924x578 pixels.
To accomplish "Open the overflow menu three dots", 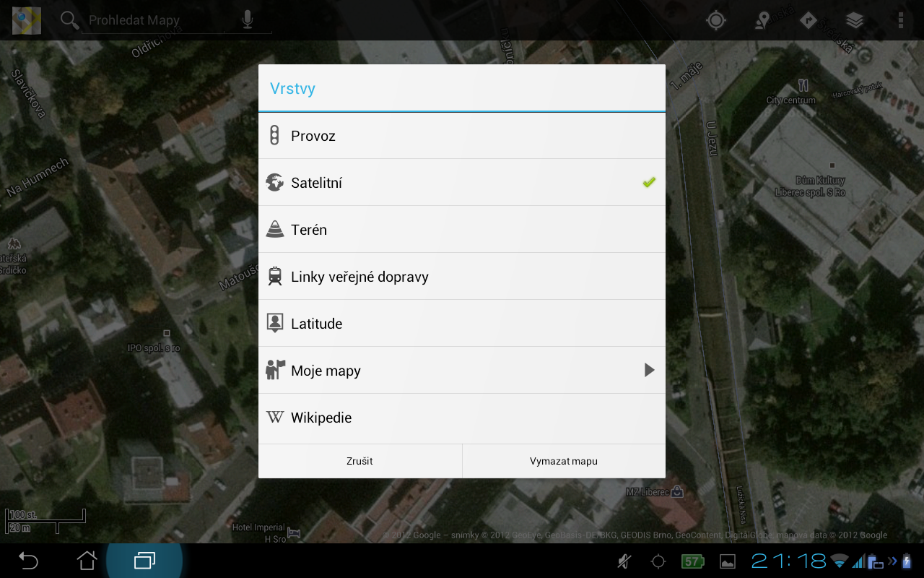I will [x=900, y=20].
